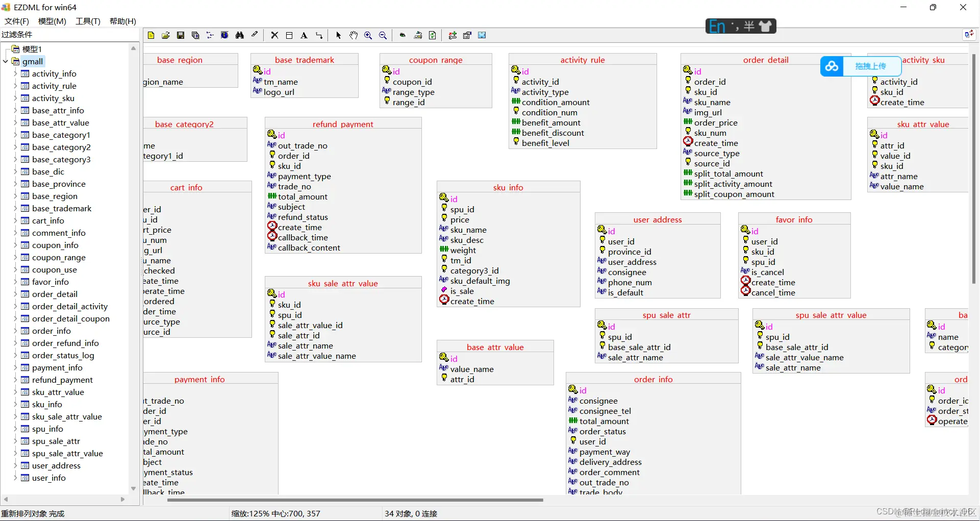This screenshot has height=521, width=980.
Task: Select the arrow pointer tool
Action: tap(338, 35)
